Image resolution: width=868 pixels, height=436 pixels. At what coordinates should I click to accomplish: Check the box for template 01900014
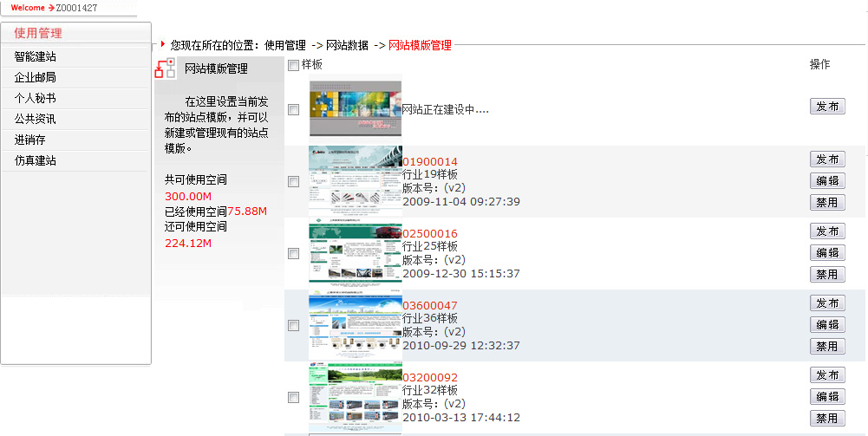click(294, 182)
